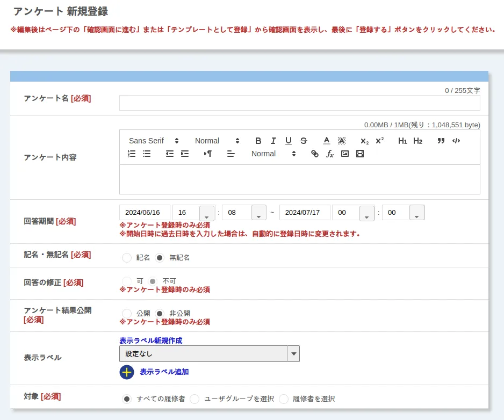
Task: Open the text color picker
Action: [x=326, y=141]
